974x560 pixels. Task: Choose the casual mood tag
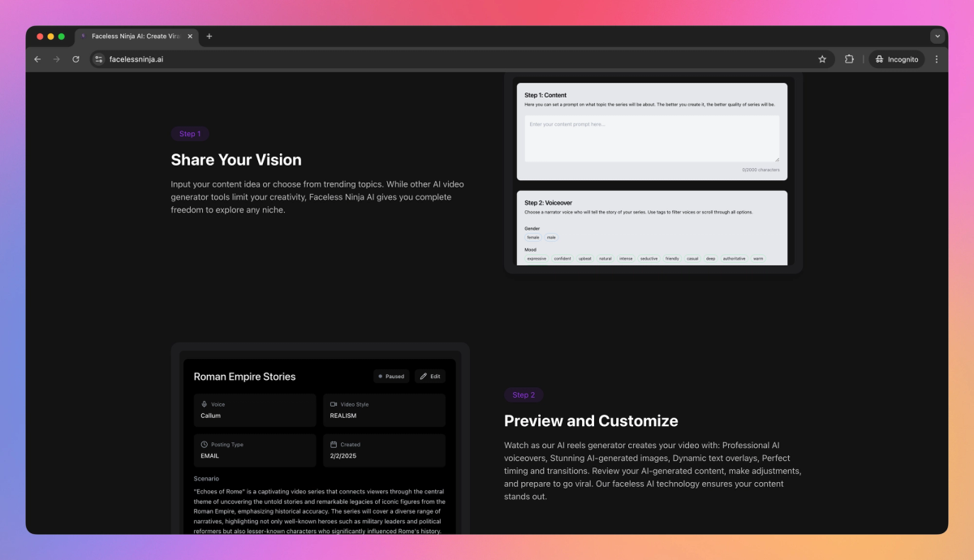pos(692,259)
